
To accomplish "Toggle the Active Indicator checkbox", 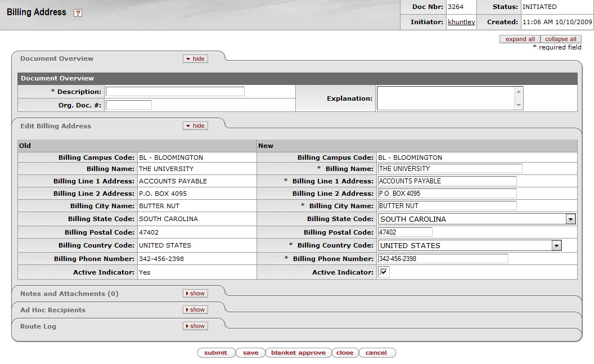I will coord(384,272).
